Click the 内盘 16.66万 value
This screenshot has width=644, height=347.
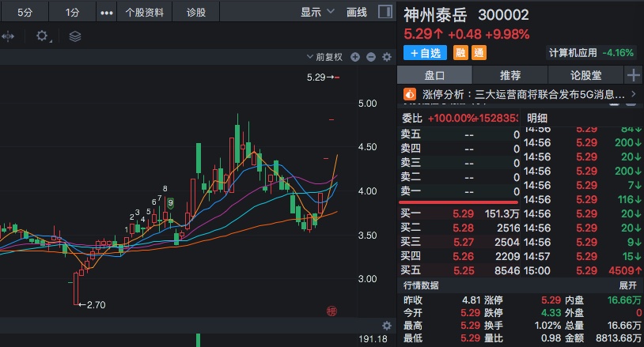click(x=624, y=300)
